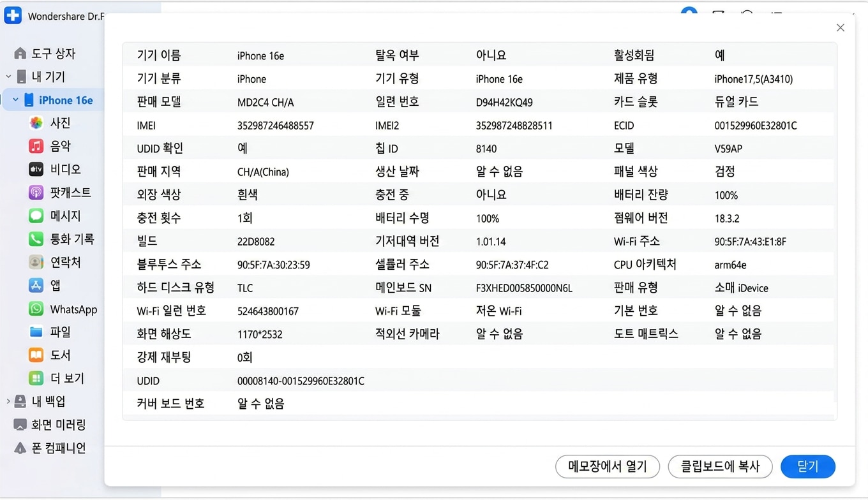Open the 메시지 messages icon
The height and width of the screenshot is (500, 868).
[x=36, y=216]
